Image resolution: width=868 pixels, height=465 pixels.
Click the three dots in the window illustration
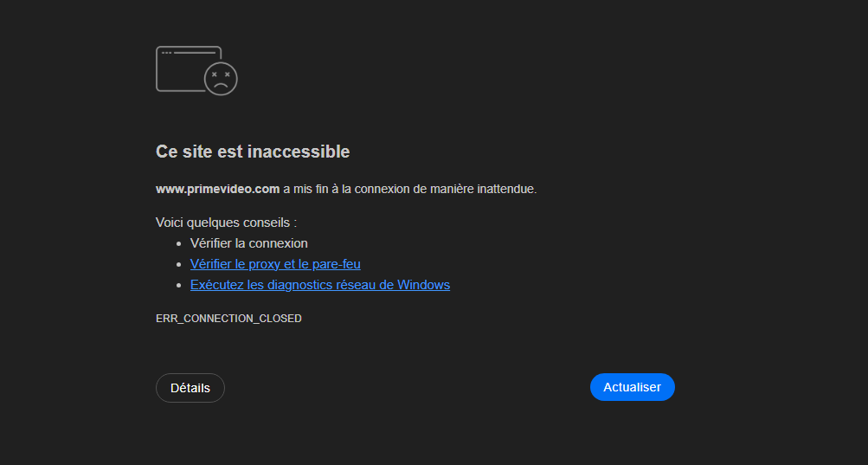tap(166, 53)
